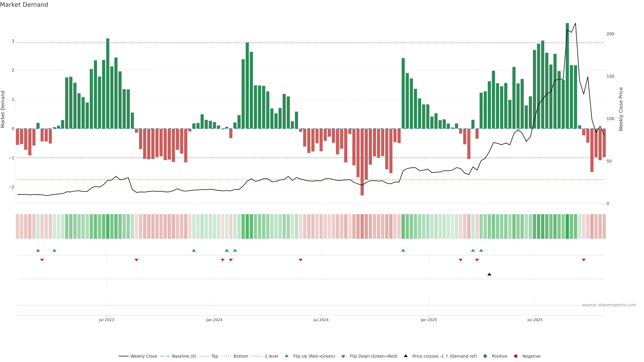Click the red Negative legend dot
Image resolution: width=644 pixels, height=362 pixels.
coord(516,356)
